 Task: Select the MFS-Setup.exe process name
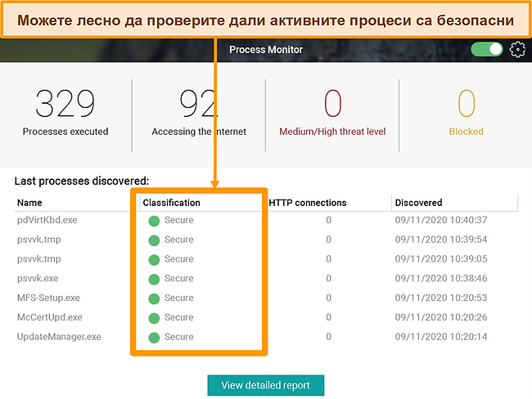[48, 298]
